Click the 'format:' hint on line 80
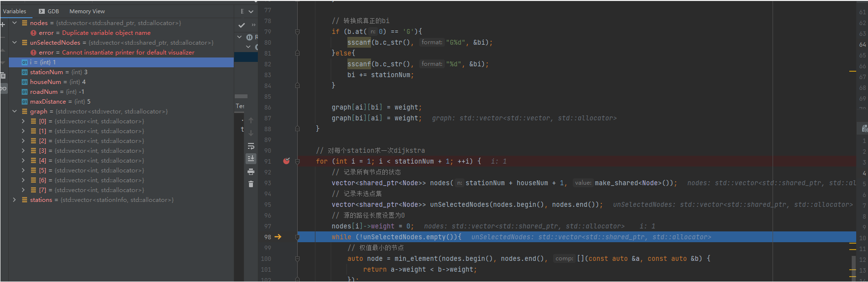Screen dimensions: 868x282 coord(432,42)
